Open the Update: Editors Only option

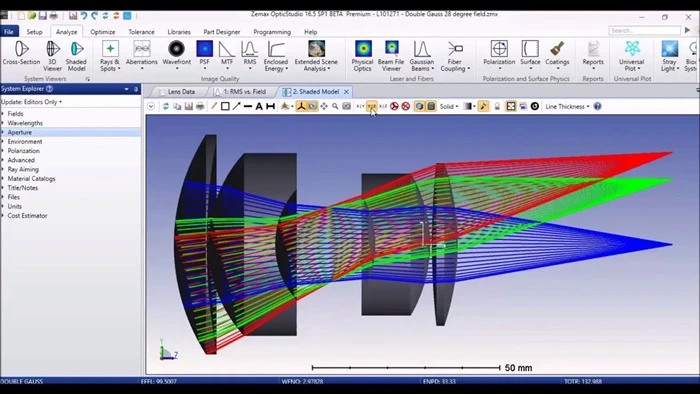(x=31, y=102)
